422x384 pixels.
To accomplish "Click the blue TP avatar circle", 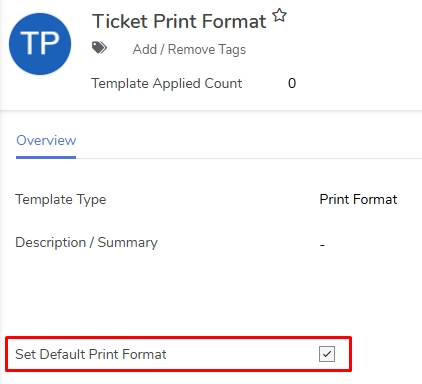I will (40, 44).
